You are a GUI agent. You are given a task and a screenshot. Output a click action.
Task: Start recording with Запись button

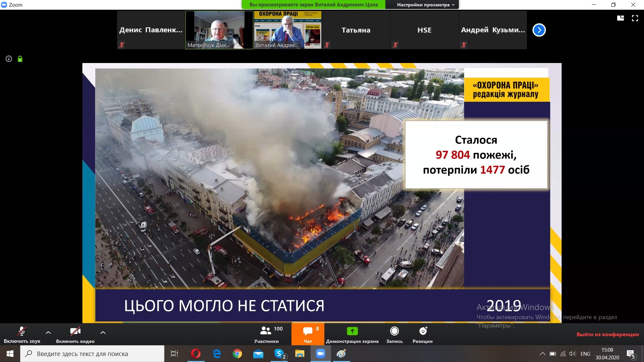point(394,335)
